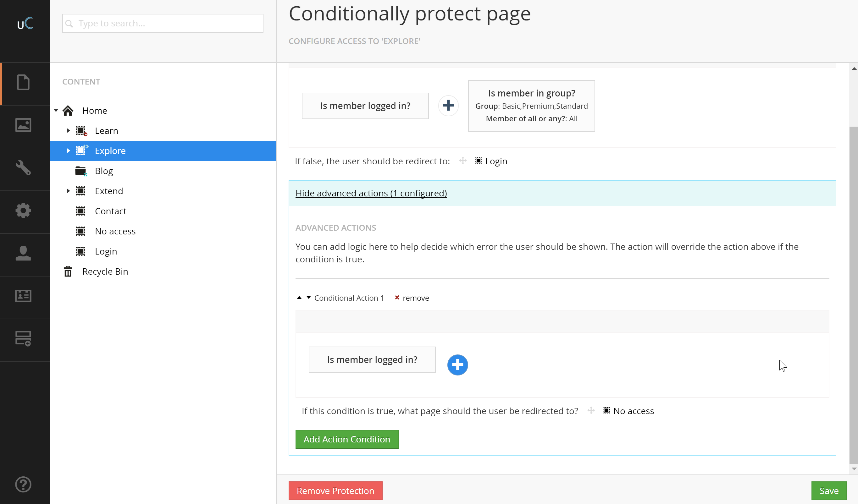858x504 pixels.
Task: Click the Blog folder icon
Action: click(81, 171)
